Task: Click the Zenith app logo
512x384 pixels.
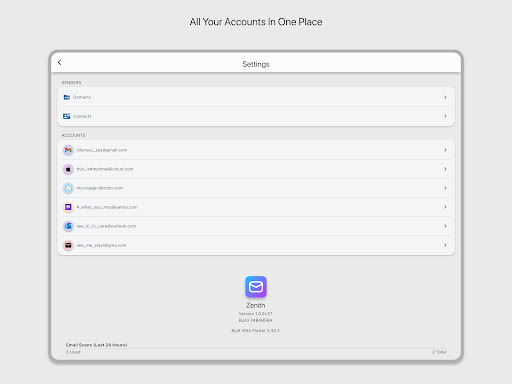Action: click(256, 287)
